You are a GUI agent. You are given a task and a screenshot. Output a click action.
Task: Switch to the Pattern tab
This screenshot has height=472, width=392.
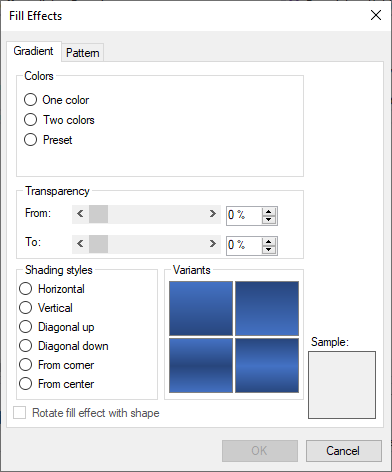[83, 53]
